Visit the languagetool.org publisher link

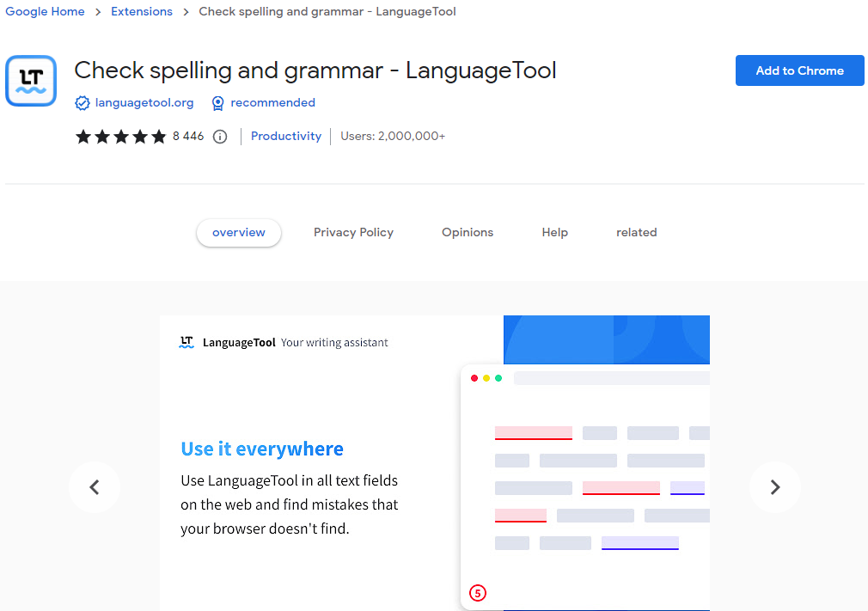coord(144,103)
